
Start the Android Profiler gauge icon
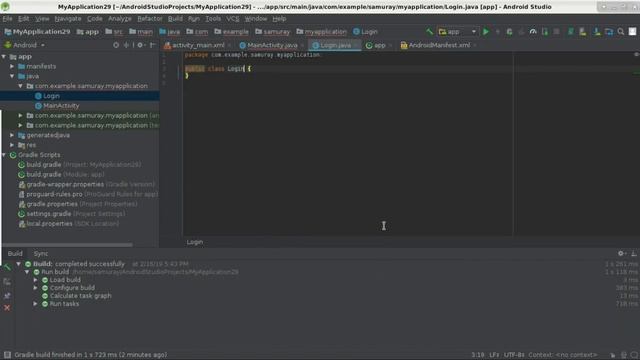pyautogui.click(x=533, y=31)
